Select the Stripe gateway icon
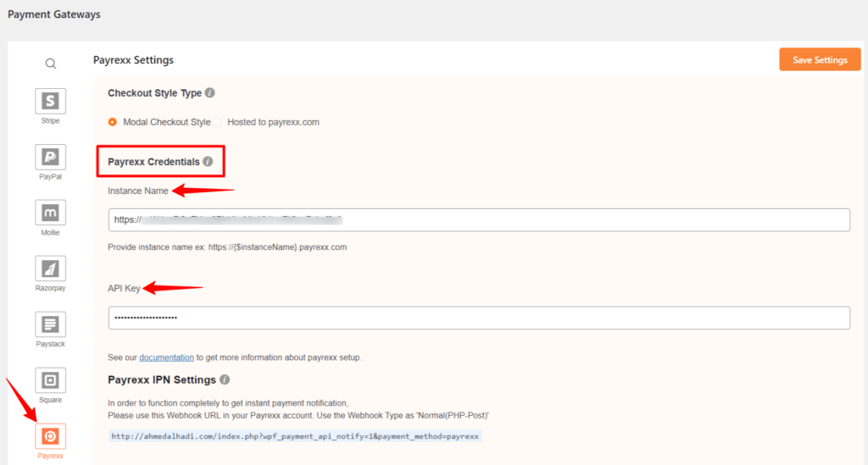The image size is (868, 465). pos(50,101)
